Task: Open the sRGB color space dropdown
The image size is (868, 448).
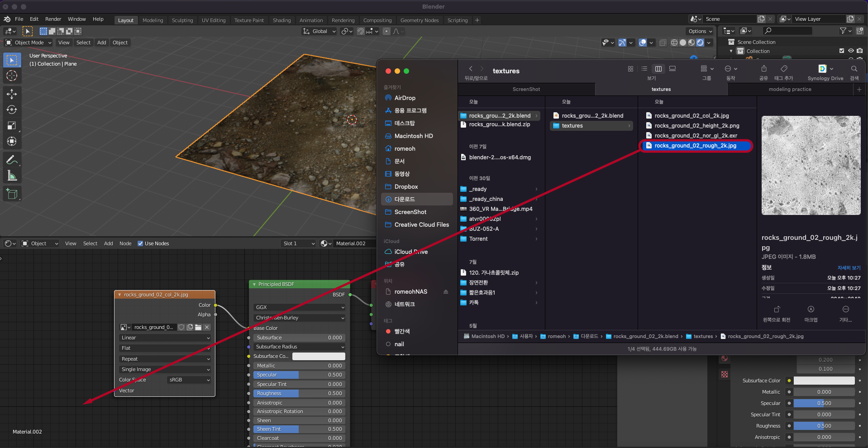Action: [x=189, y=380]
